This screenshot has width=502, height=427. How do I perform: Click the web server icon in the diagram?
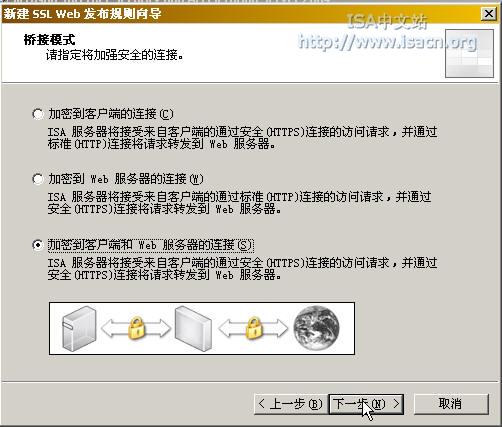(x=79, y=328)
